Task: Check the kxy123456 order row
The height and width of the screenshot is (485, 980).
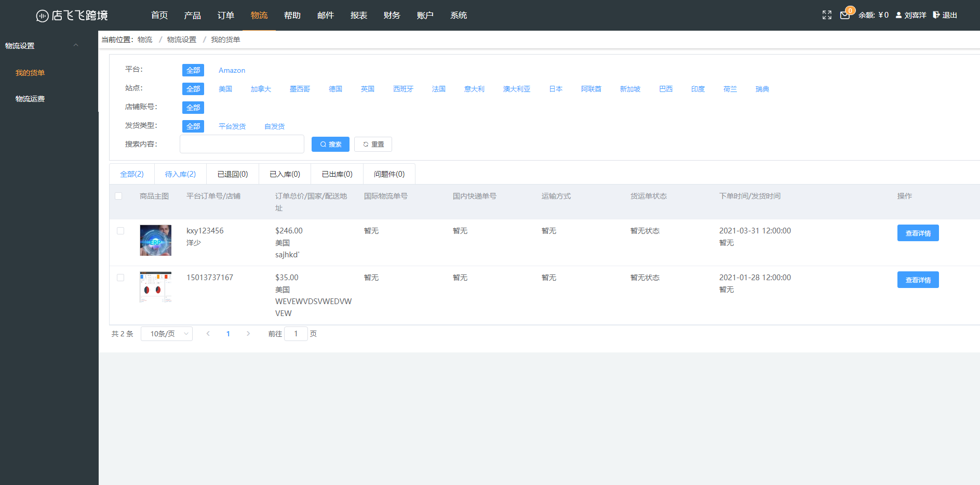Action: (120, 231)
